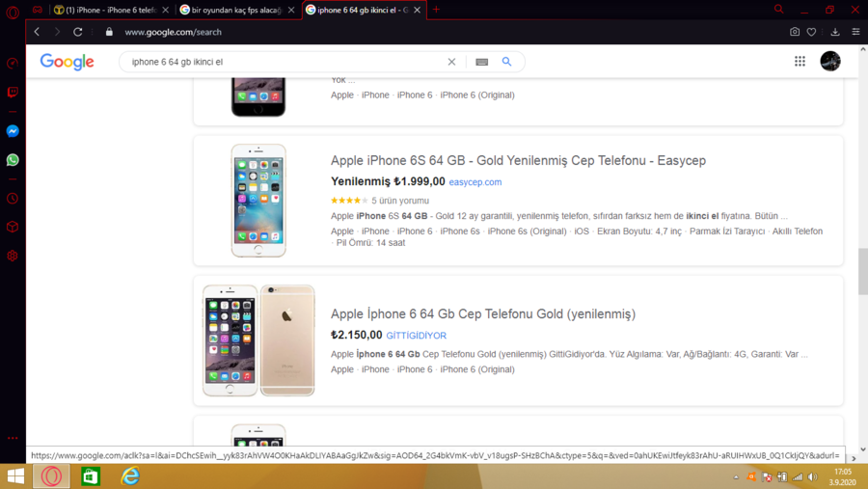Take a snapshot with camera icon
Image resolution: width=868 pixels, height=489 pixels.
point(795,32)
